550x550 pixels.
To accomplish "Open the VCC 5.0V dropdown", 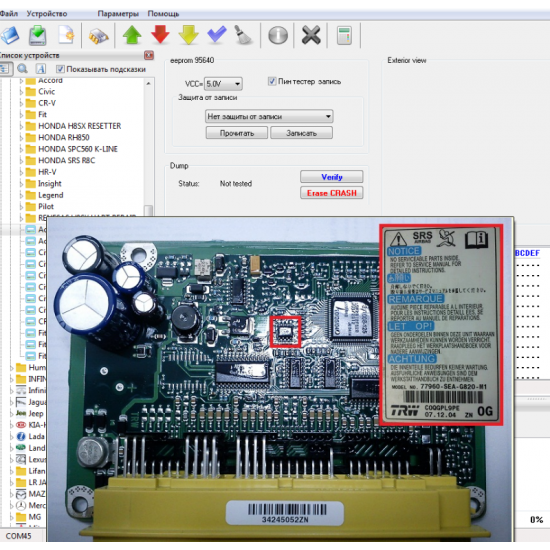I will [x=223, y=84].
